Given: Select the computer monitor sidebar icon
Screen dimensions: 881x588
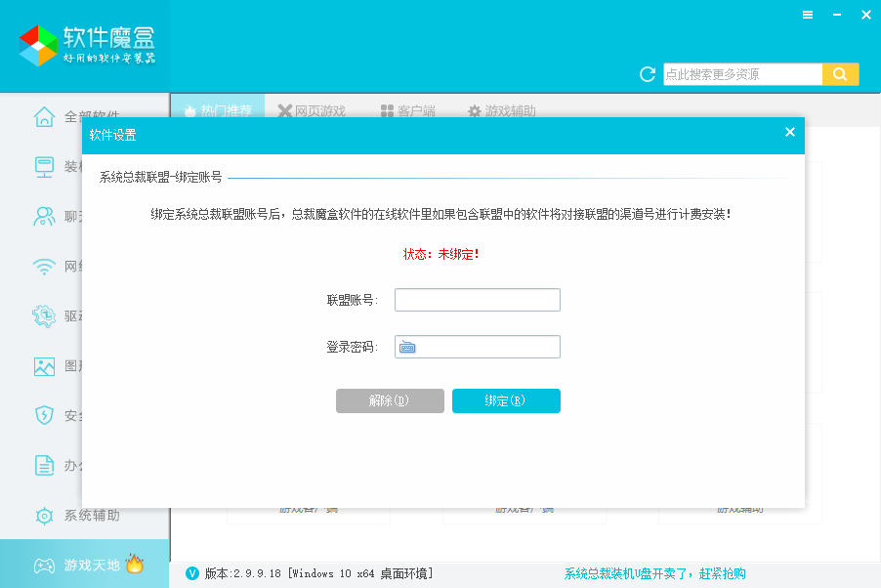Looking at the screenshot, I should [44, 167].
